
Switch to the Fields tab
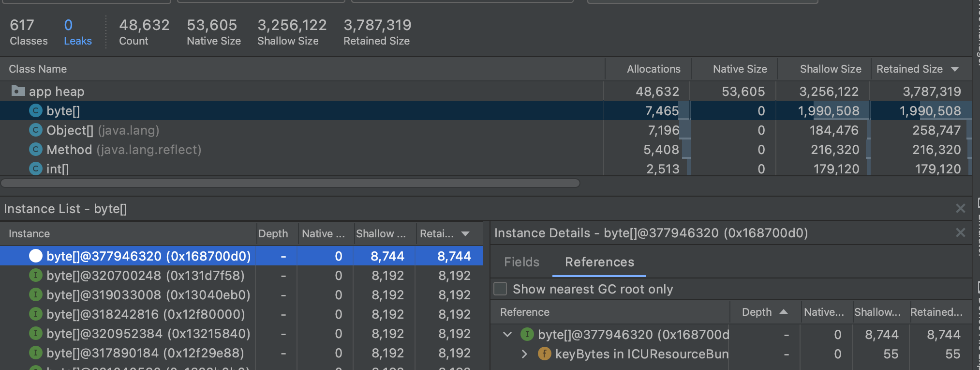(521, 262)
